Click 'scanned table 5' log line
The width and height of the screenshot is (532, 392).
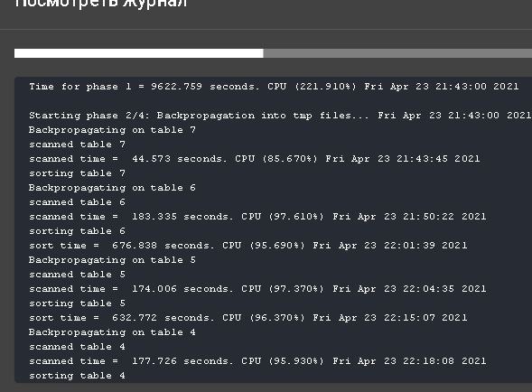(78, 275)
